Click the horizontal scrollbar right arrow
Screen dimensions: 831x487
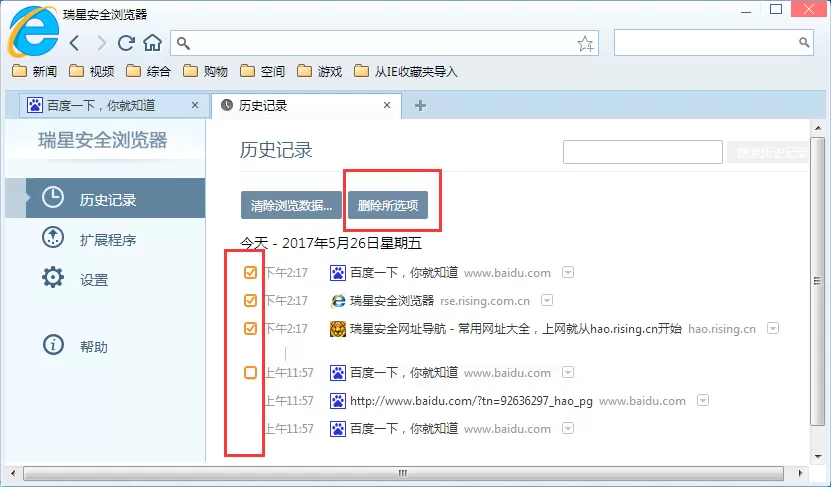[x=800, y=473]
